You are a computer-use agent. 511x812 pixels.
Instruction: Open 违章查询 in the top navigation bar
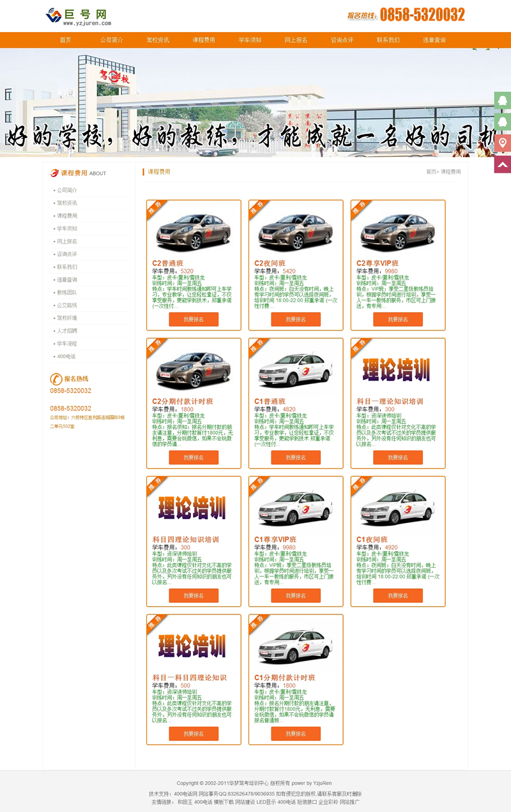[434, 40]
